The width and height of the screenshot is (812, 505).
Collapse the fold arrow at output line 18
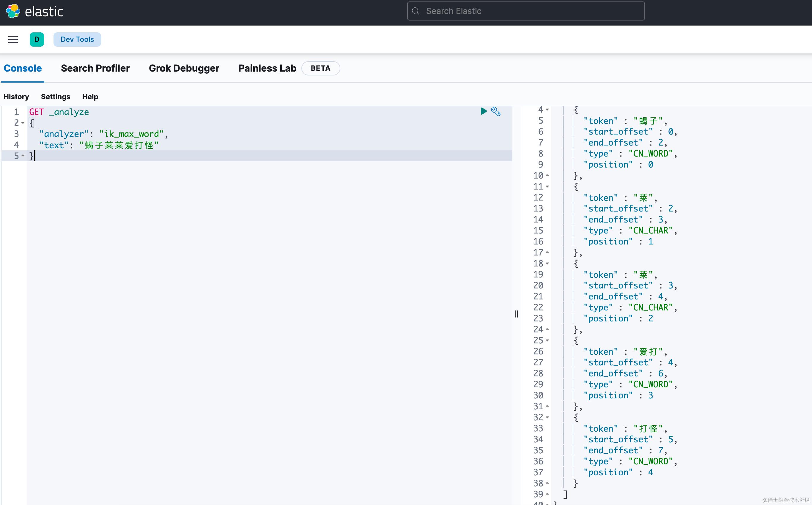pos(547,263)
